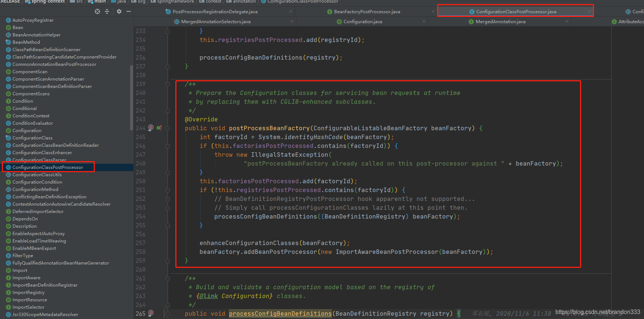Collapse all project tree nodes icon

[107, 11]
